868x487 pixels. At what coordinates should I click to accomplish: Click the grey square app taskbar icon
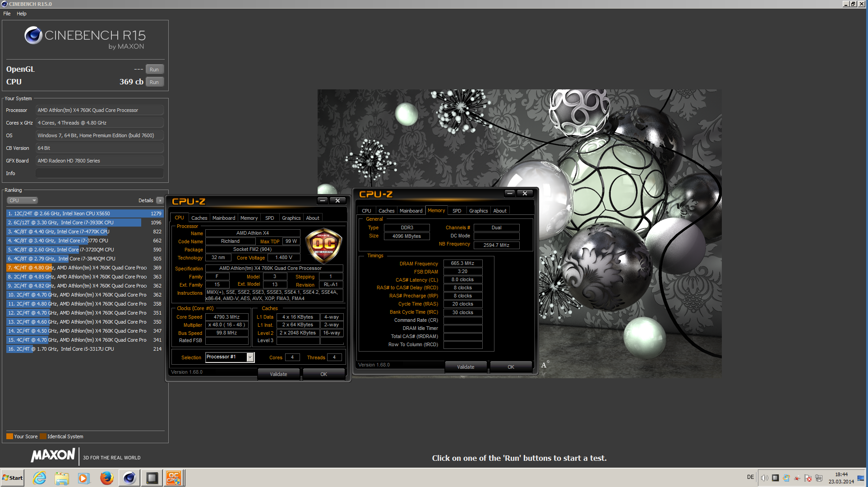[x=152, y=478]
